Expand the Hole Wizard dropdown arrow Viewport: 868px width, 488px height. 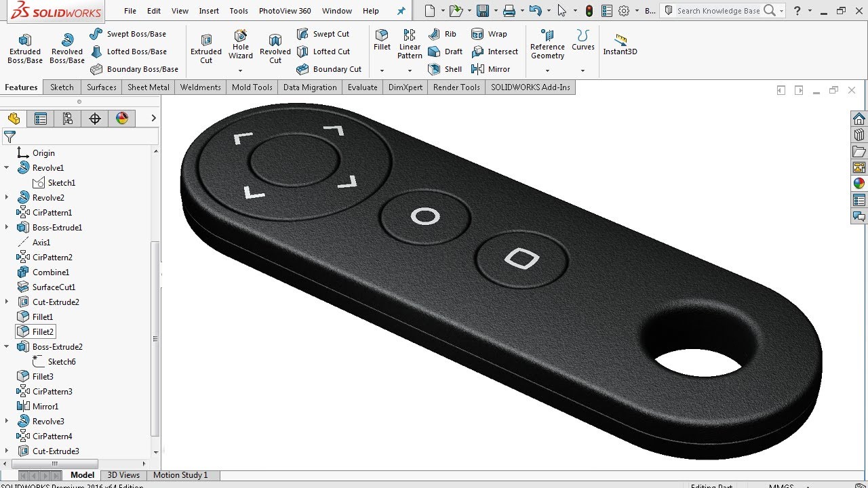pos(241,70)
